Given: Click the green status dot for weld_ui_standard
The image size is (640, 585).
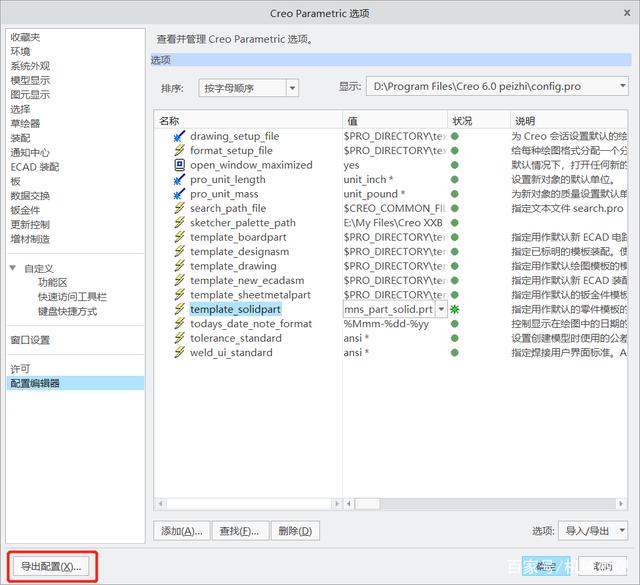Looking at the screenshot, I should (x=455, y=352).
